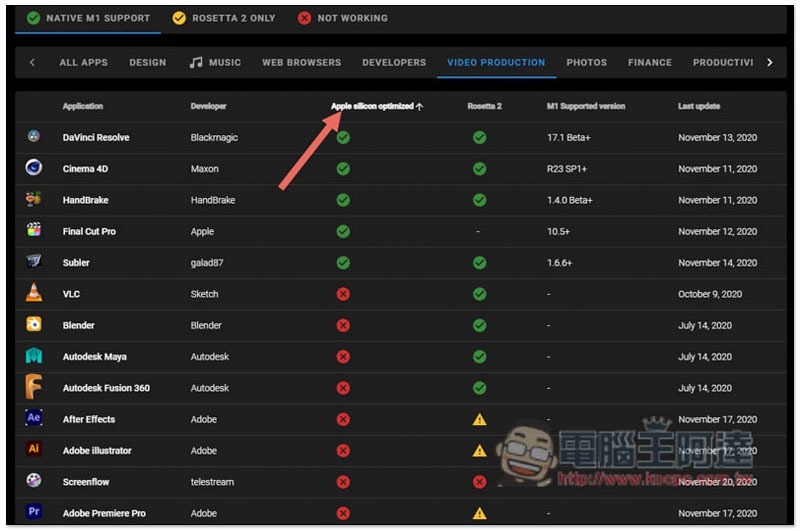Sort by the Rosetta 2 column header
The width and height of the screenshot is (800, 531).
[484, 106]
